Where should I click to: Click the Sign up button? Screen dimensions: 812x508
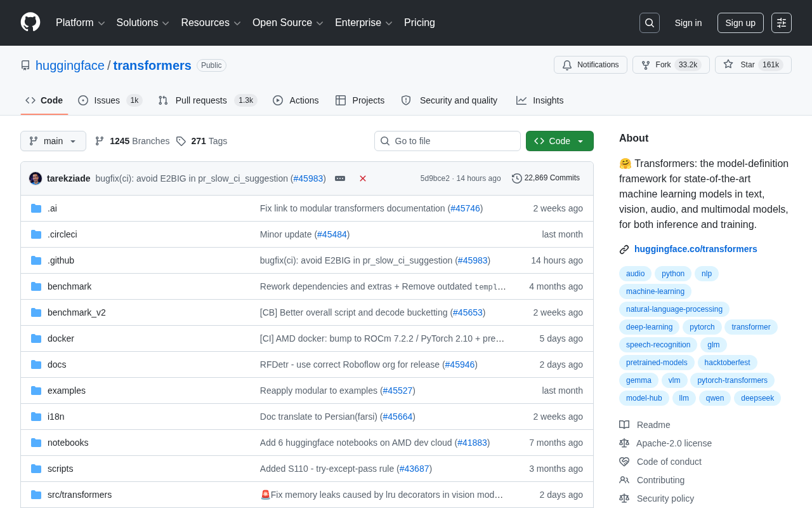click(740, 23)
